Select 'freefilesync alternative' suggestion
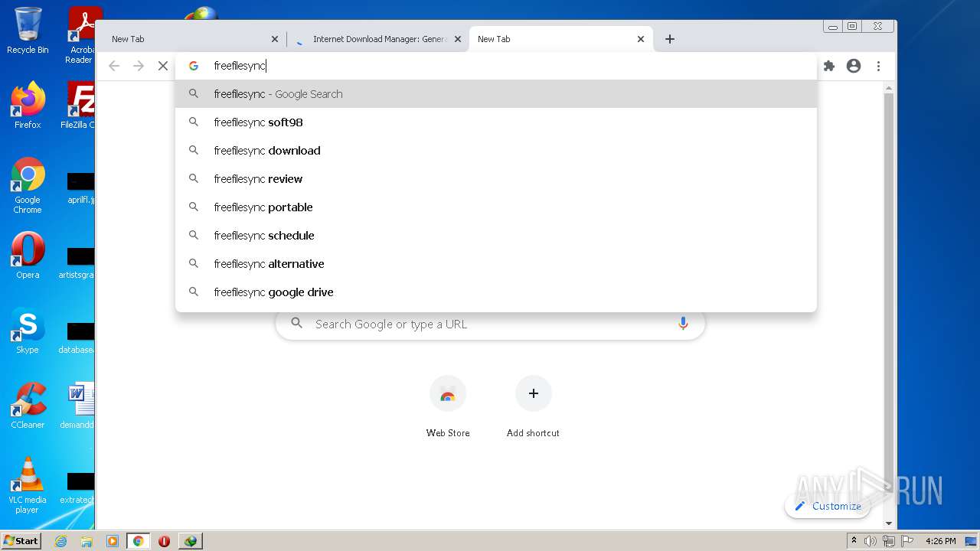Image resolution: width=980 pixels, height=551 pixels. click(x=496, y=264)
